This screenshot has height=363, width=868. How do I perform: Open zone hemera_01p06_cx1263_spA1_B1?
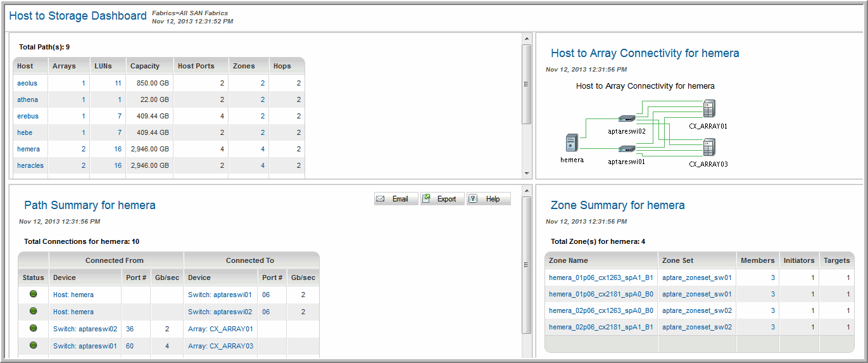click(x=601, y=277)
